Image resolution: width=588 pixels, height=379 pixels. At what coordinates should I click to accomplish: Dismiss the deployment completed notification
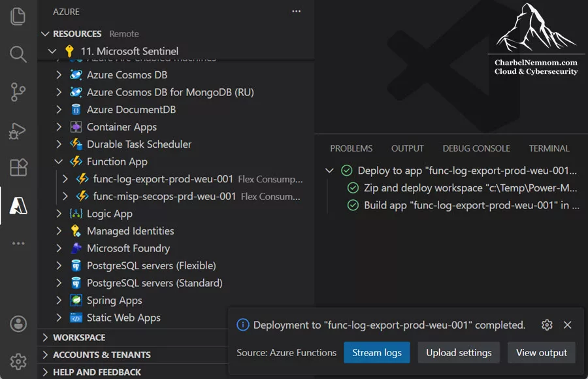click(x=568, y=325)
